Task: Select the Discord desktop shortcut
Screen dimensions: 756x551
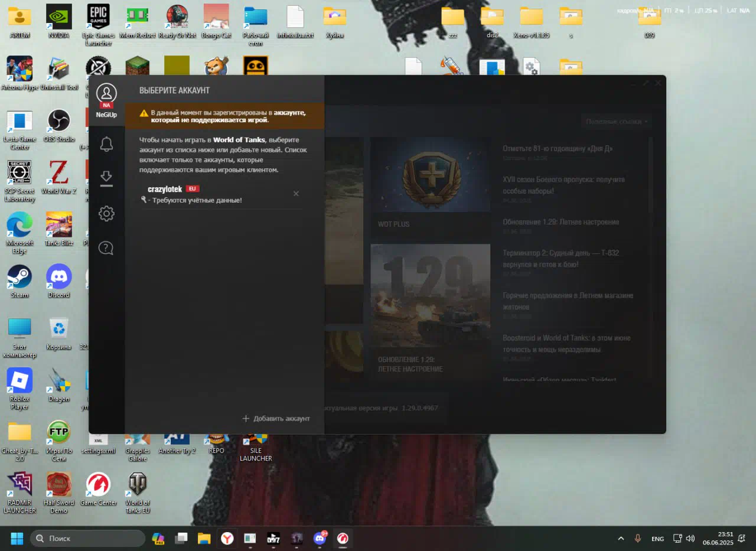Action: pyautogui.click(x=58, y=282)
